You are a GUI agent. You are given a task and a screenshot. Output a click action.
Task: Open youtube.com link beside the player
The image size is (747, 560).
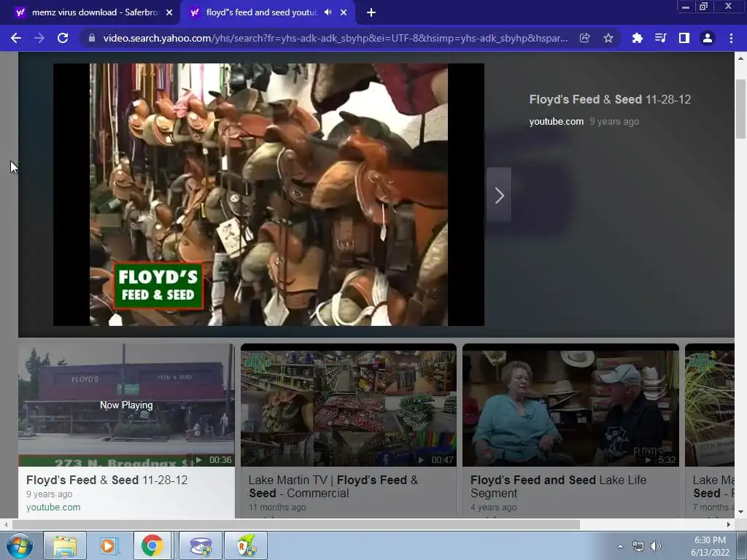click(x=556, y=122)
